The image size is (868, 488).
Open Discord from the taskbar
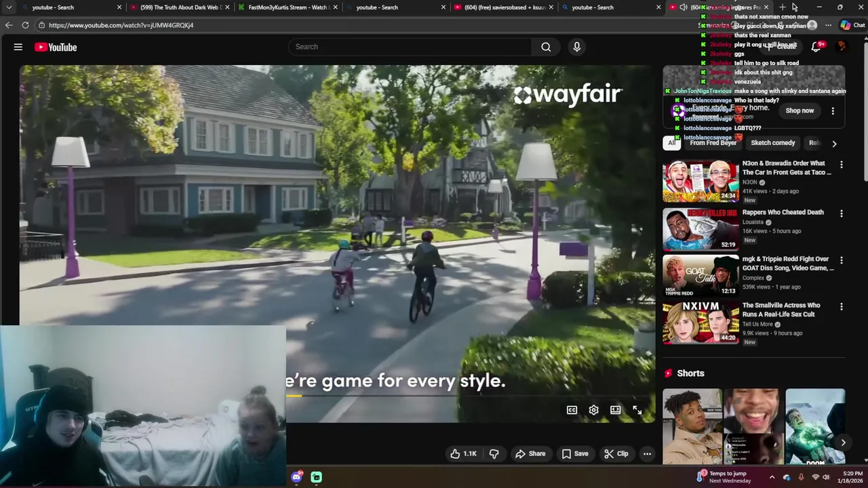pos(296,477)
